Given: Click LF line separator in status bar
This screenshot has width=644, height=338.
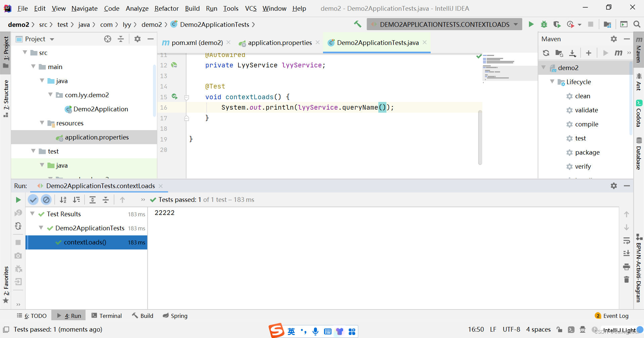Looking at the screenshot, I should (x=493, y=330).
